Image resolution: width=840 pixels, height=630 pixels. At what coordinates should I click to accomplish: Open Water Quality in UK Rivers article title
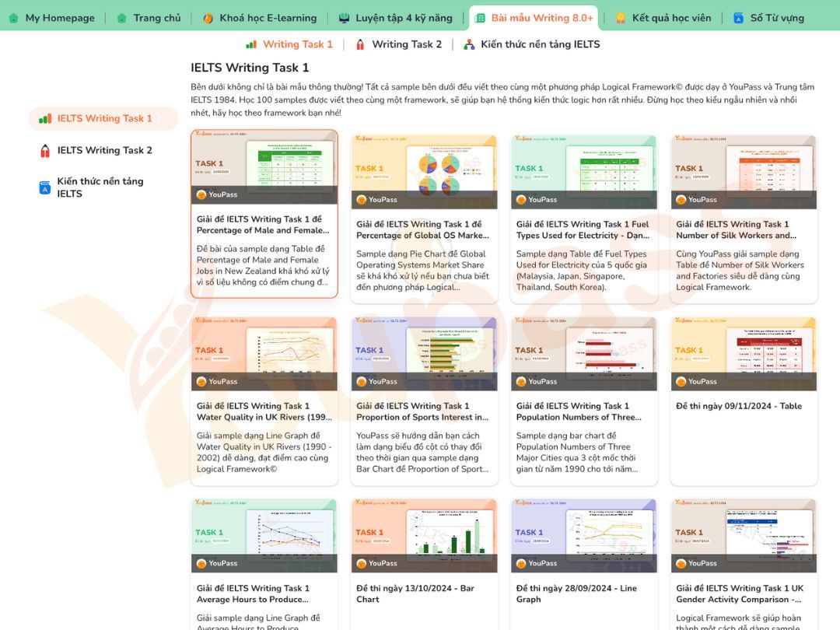tap(264, 411)
